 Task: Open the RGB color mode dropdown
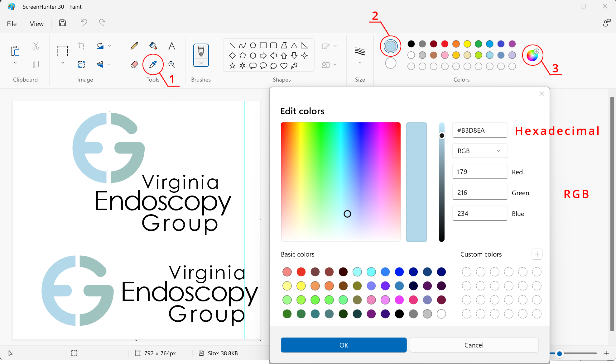(x=480, y=151)
